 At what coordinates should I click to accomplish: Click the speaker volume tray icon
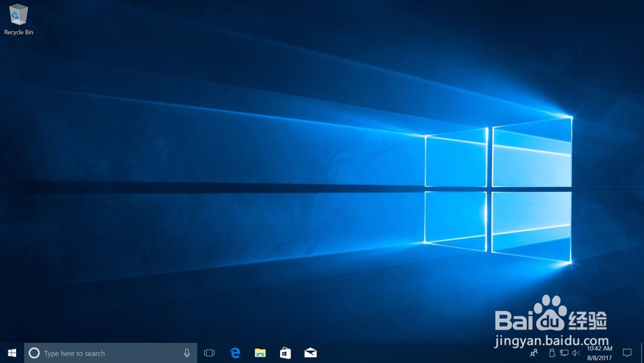(x=576, y=353)
